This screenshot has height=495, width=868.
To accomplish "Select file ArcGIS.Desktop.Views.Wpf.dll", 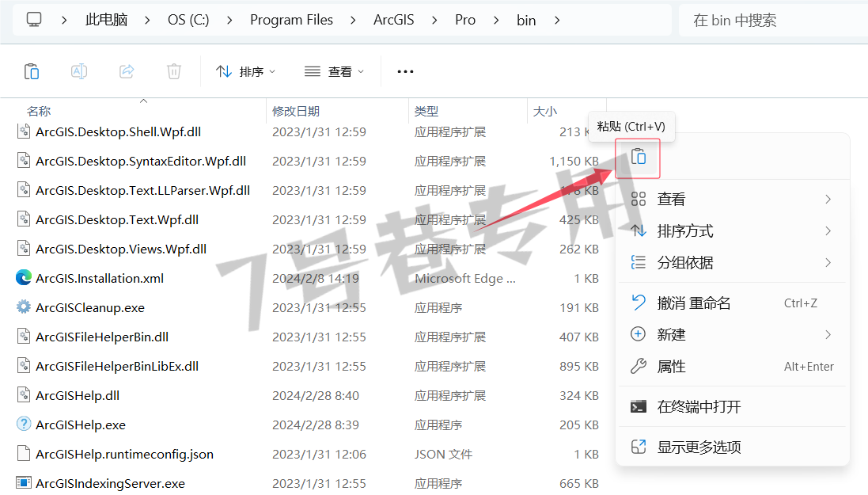I will tap(121, 249).
